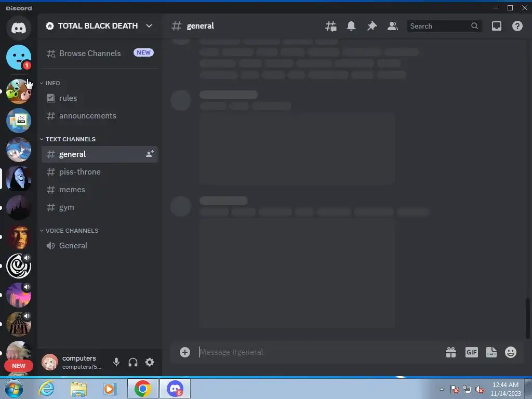Open the GIF picker
The width and height of the screenshot is (532, 399).
tap(472, 352)
